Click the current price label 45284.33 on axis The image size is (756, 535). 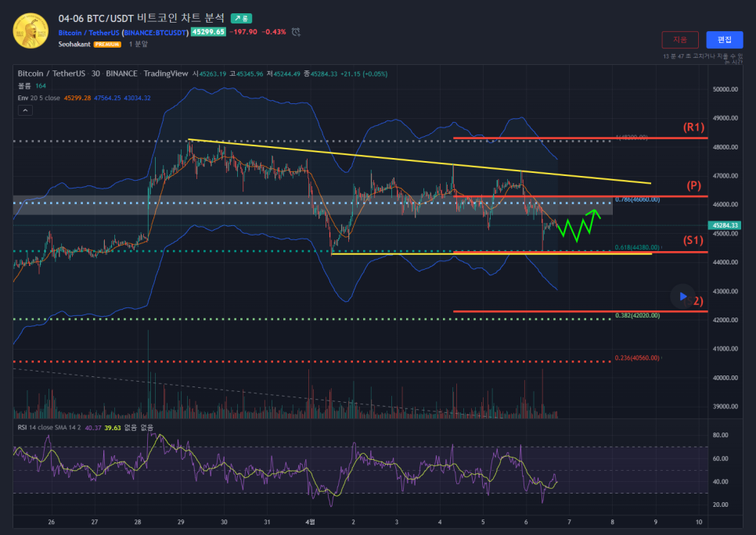pyautogui.click(x=725, y=225)
